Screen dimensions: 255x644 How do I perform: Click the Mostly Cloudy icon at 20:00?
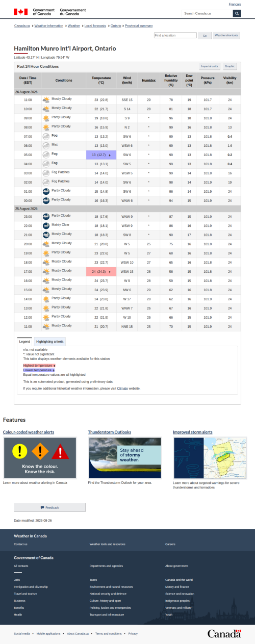coord(46,244)
